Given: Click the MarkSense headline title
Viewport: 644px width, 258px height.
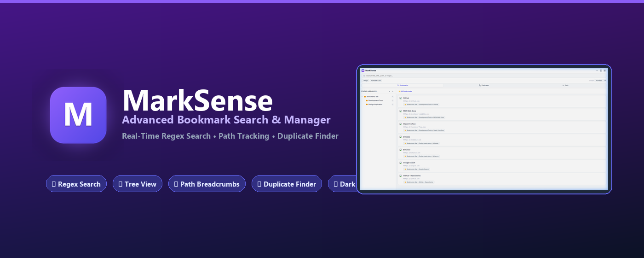Looking at the screenshot, I should pyautogui.click(x=198, y=100).
